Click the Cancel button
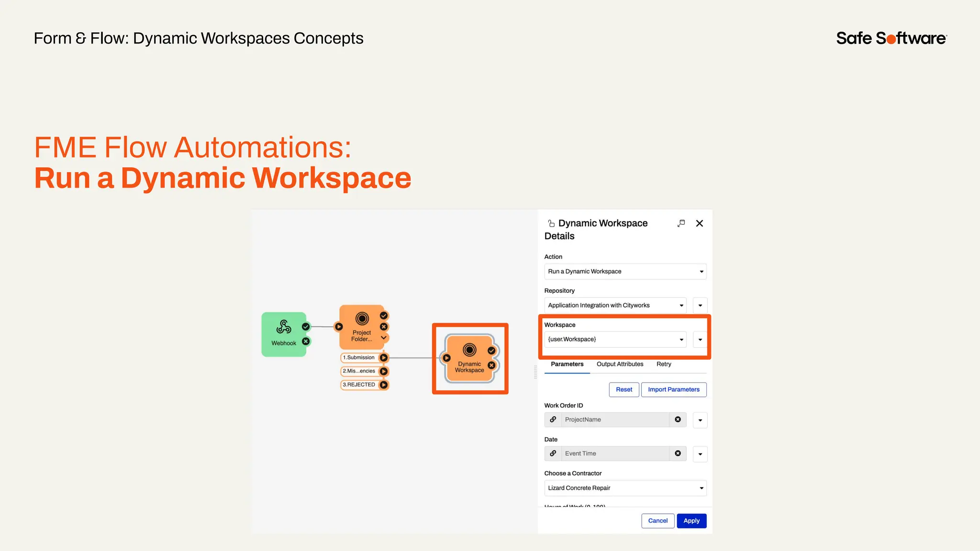Image resolution: width=980 pixels, height=551 pixels. tap(658, 521)
